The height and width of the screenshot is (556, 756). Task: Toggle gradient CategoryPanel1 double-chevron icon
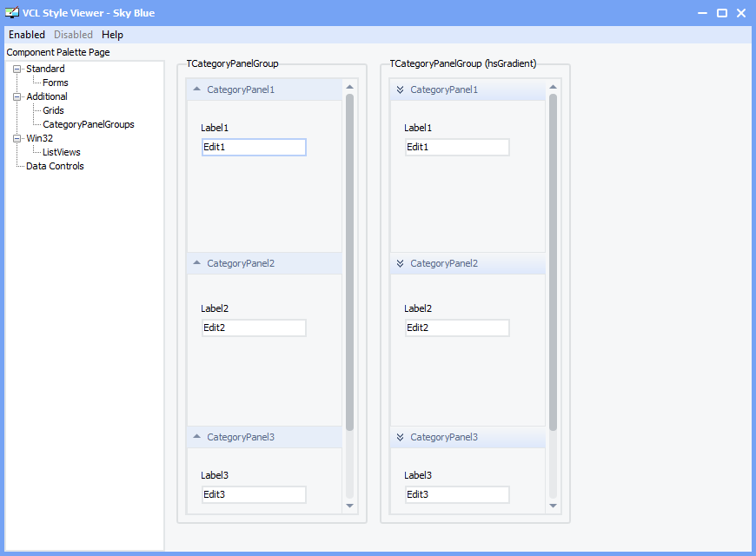401,89
